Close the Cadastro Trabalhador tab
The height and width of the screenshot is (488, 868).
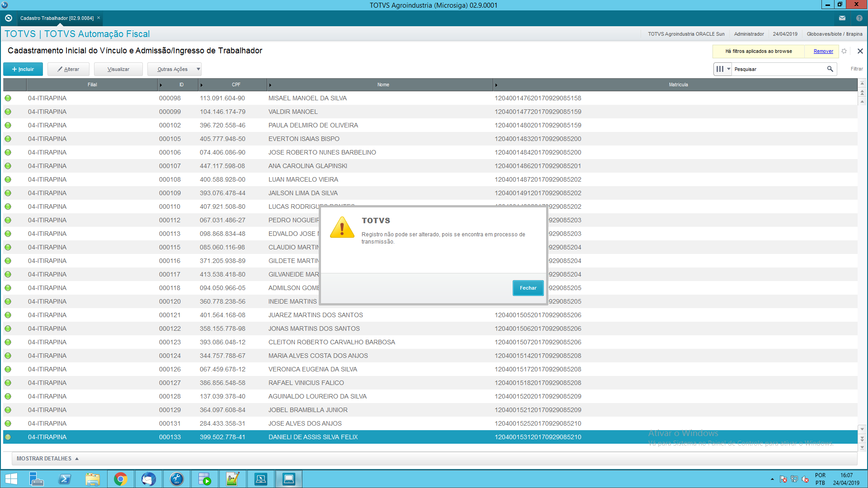tap(99, 18)
